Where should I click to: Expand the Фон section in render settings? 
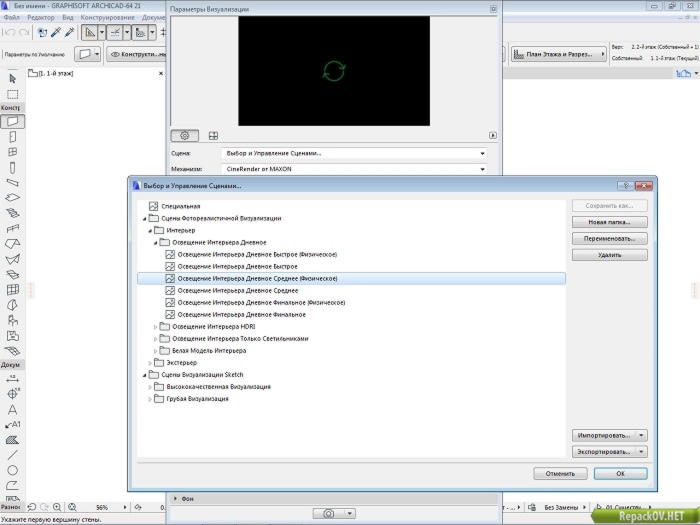[175, 498]
